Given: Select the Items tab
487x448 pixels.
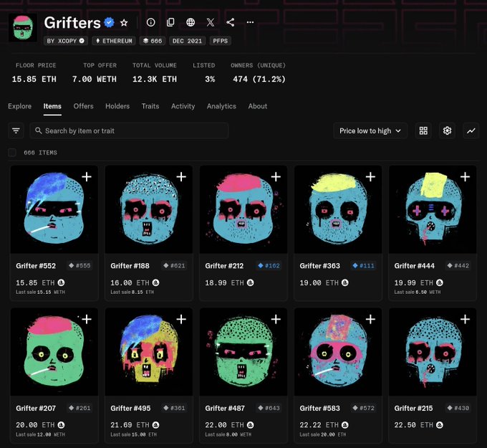Looking at the screenshot, I should click(52, 106).
